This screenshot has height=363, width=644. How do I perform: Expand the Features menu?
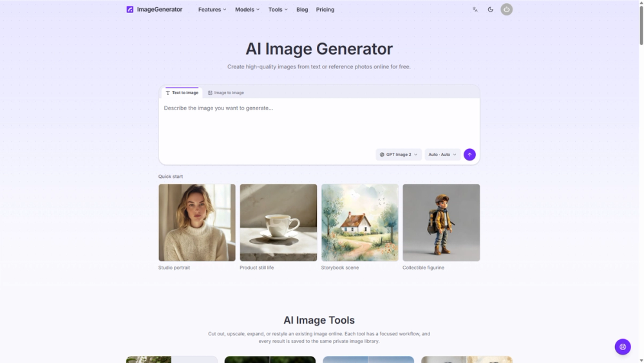(213, 10)
